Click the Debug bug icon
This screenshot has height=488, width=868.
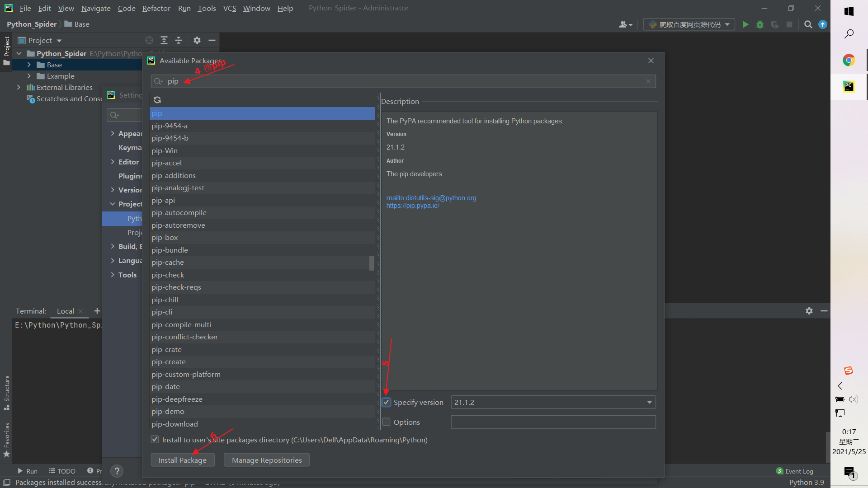pos(760,24)
